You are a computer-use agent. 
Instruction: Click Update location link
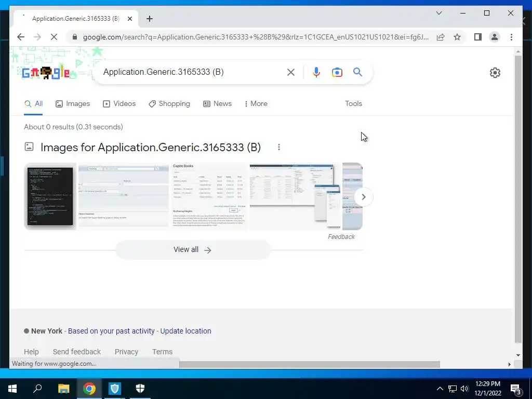(x=185, y=331)
